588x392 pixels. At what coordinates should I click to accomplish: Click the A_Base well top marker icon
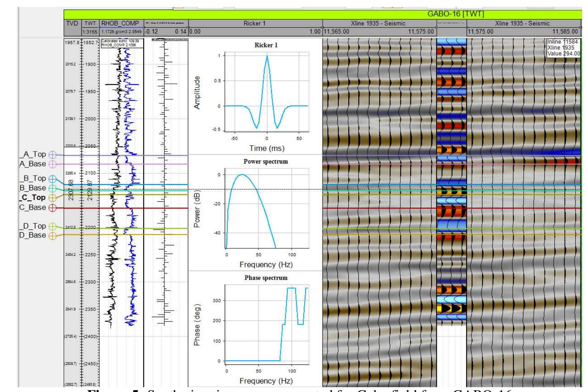52,164
